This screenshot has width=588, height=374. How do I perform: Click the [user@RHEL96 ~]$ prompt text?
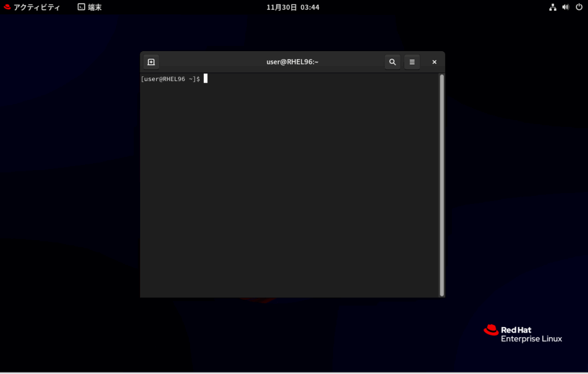(170, 79)
